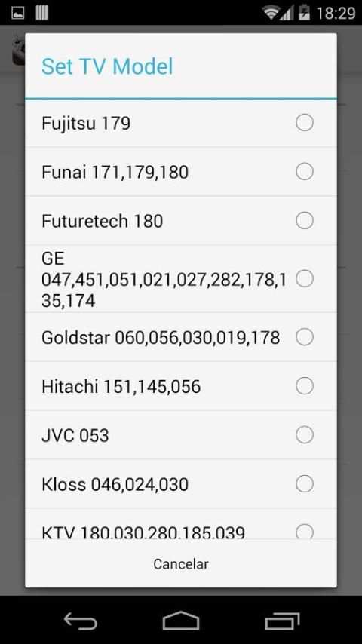Choose the KTV 180,030,280,185,039 entry

[x=181, y=524]
